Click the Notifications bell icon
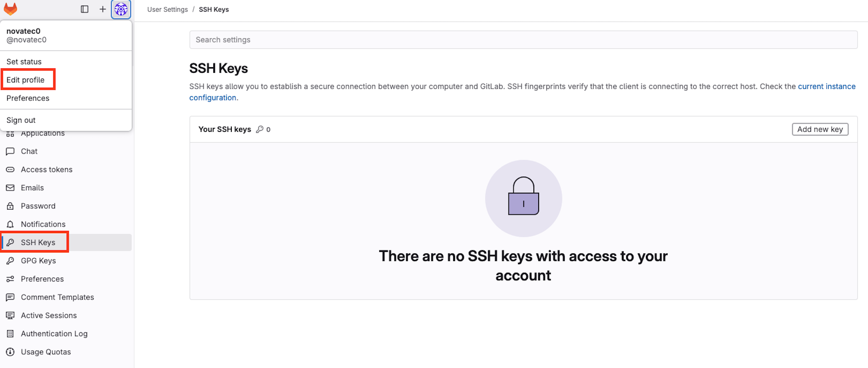 [10, 224]
